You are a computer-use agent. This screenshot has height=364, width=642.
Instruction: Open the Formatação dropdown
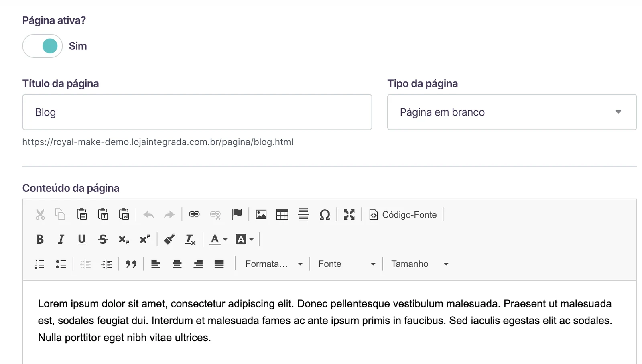274,264
